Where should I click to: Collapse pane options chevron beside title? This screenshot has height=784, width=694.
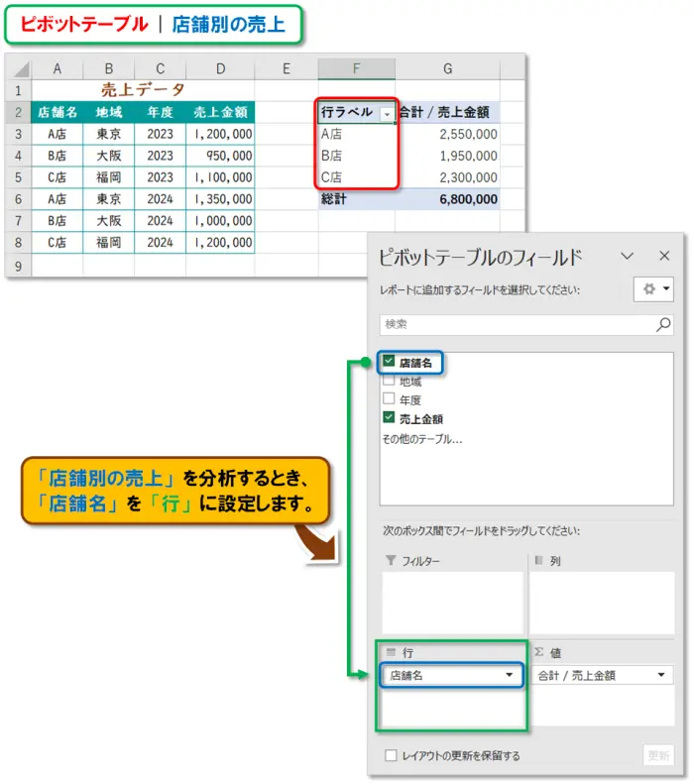(627, 256)
